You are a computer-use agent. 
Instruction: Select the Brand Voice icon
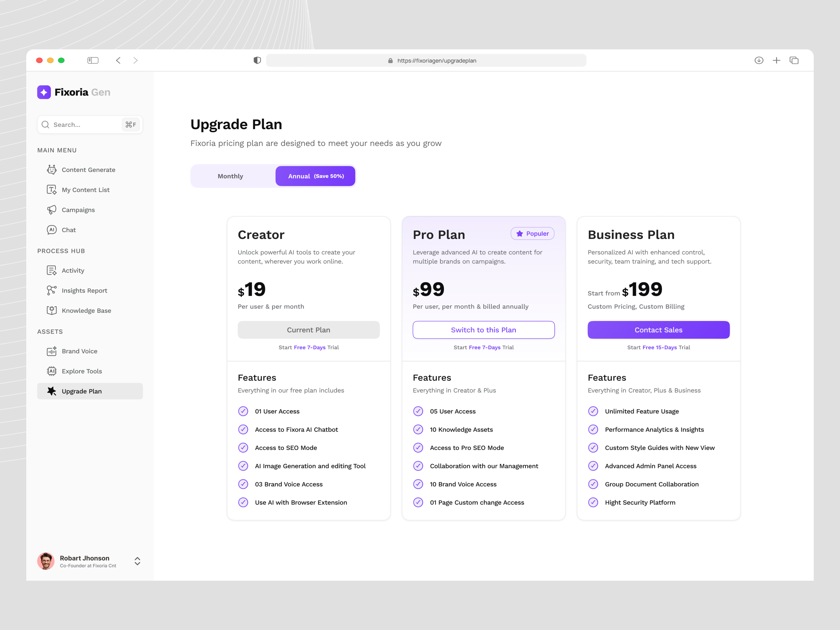52,351
